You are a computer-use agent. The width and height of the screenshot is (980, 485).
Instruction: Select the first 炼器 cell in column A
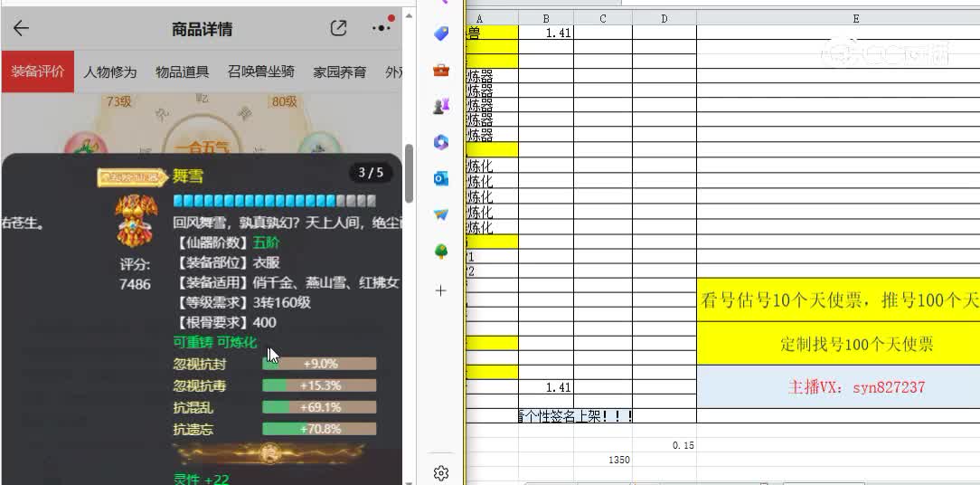(492, 76)
